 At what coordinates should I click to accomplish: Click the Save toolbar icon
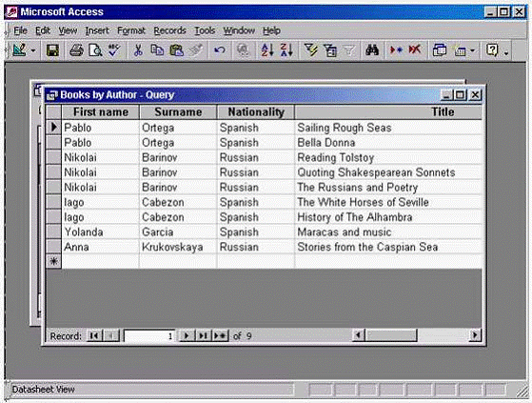click(52, 50)
